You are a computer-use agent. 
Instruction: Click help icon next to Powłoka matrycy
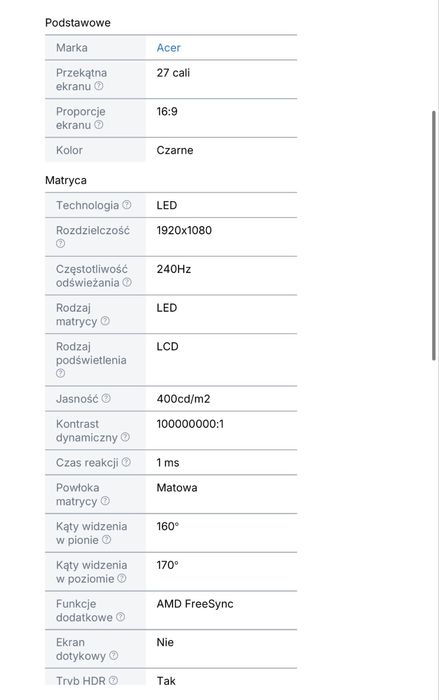coord(105,500)
